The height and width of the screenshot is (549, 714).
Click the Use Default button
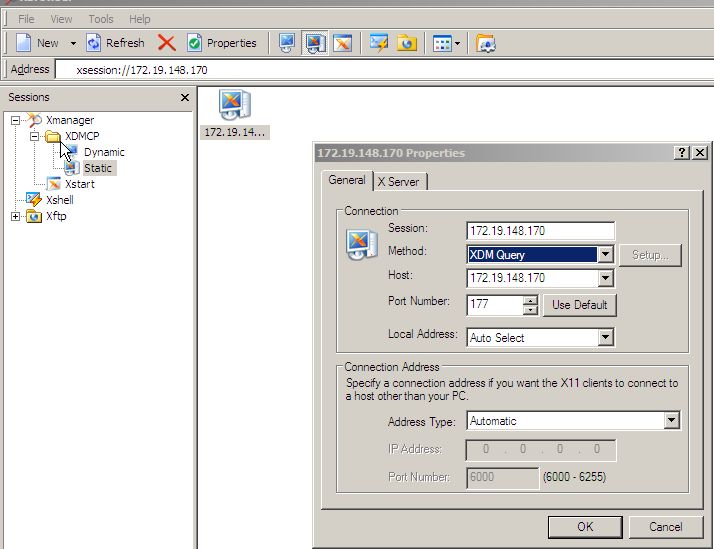(x=580, y=305)
